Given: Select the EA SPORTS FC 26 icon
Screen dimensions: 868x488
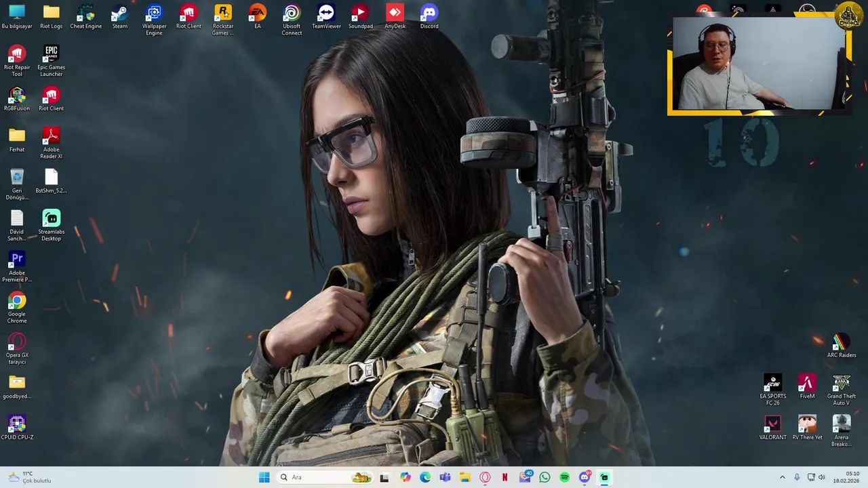Looking at the screenshot, I should coord(772,390).
